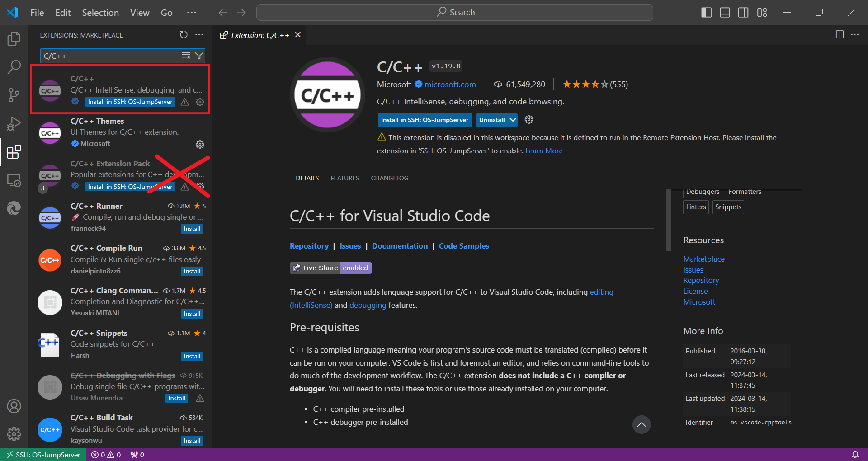Click the extension search input field
This screenshot has width=868, height=461.
(111, 56)
